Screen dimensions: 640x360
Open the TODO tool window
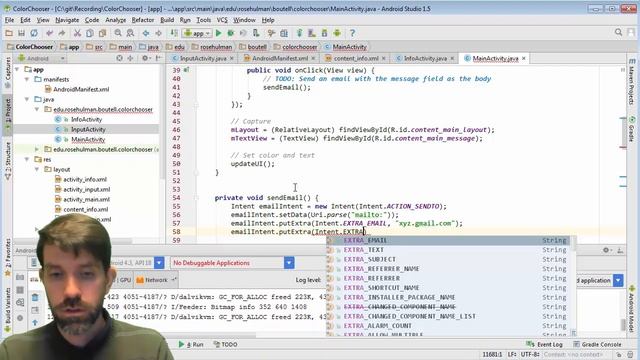(226, 344)
